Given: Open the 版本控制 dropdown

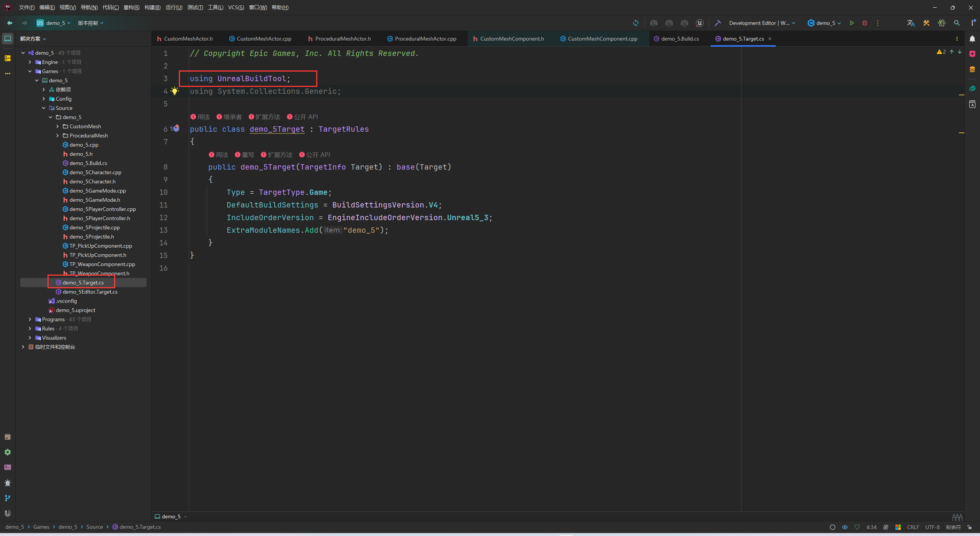Looking at the screenshot, I should tap(91, 23).
